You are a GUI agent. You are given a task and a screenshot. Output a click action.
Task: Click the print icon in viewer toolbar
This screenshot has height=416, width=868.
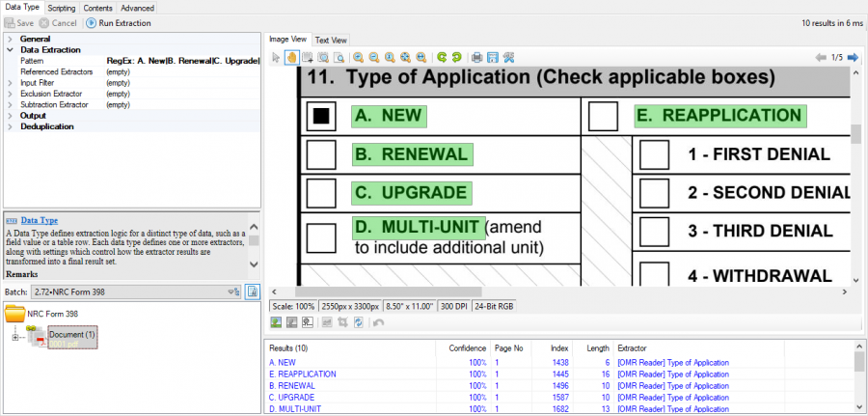pyautogui.click(x=476, y=58)
